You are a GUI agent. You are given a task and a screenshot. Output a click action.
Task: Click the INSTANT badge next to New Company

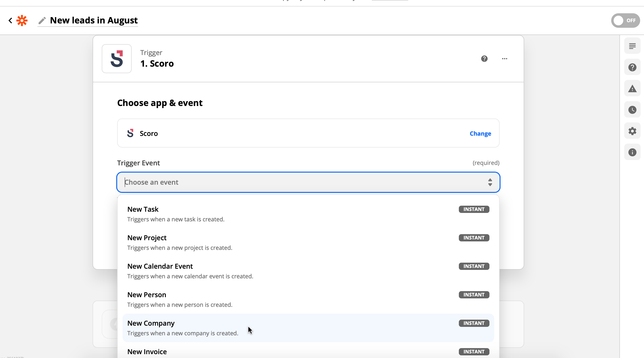coord(474,323)
